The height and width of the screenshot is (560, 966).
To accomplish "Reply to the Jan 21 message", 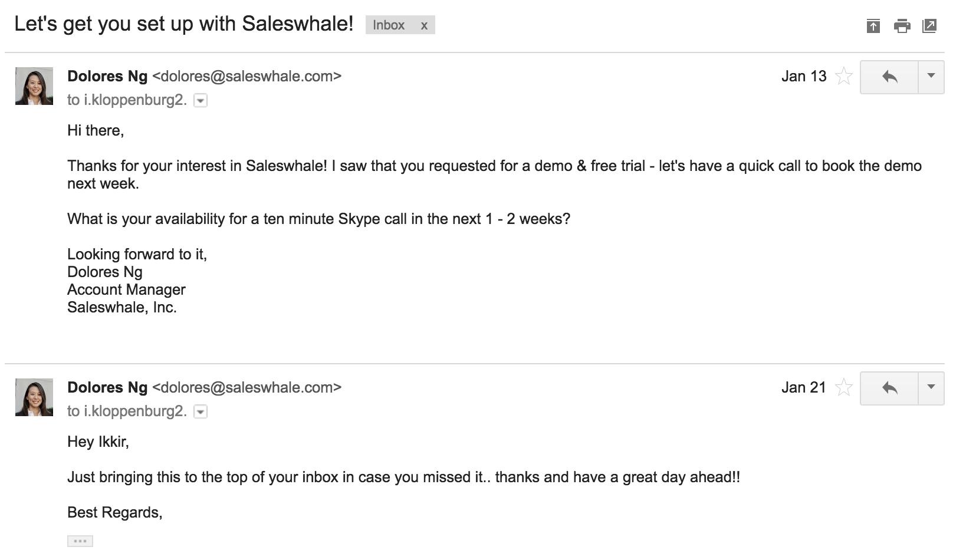I will tap(889, 388).
